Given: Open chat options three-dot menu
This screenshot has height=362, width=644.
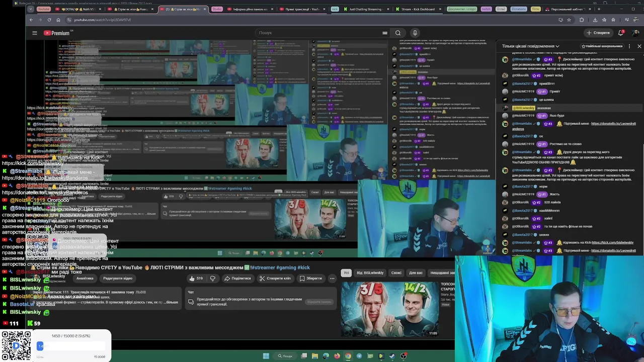Looking at the screenshot, I should (x=629, y=46).
